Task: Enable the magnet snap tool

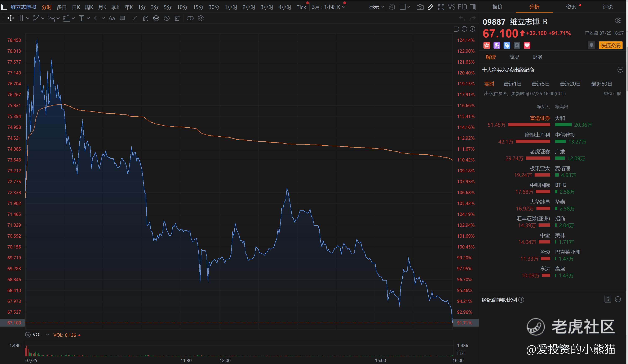Action: tap(146, 18)
